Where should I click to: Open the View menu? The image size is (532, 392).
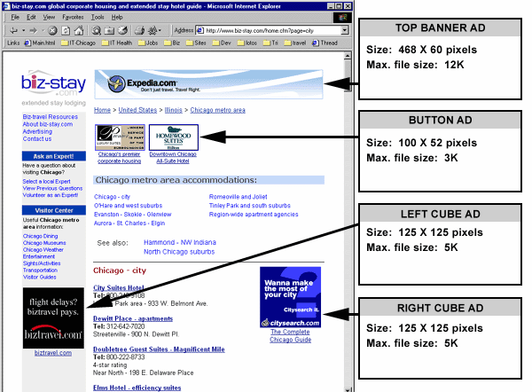(49, 17)
